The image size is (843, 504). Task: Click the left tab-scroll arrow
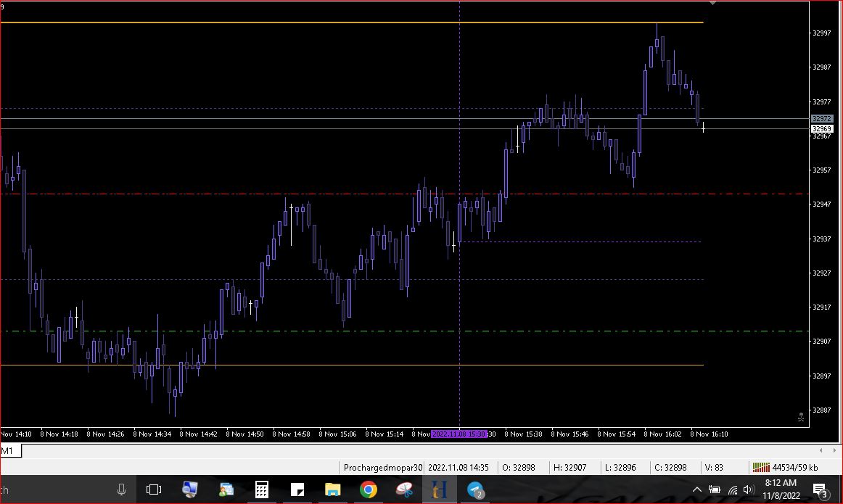coord(821,450)
